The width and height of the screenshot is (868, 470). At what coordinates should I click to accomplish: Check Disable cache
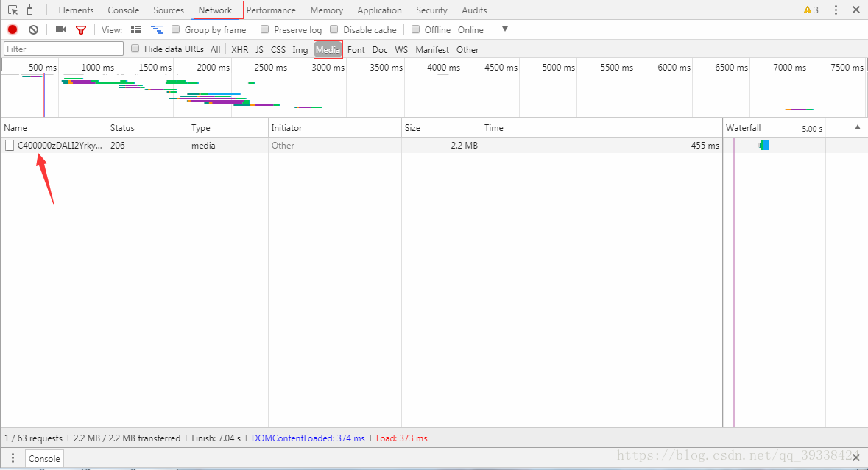[x=334, y=29]
